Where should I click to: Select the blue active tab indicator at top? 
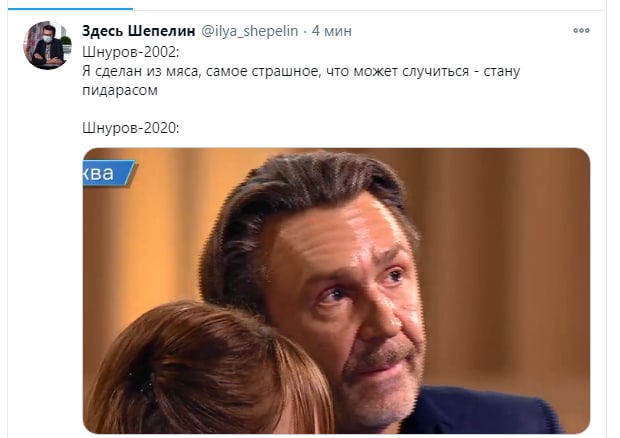tap(70, 8)
